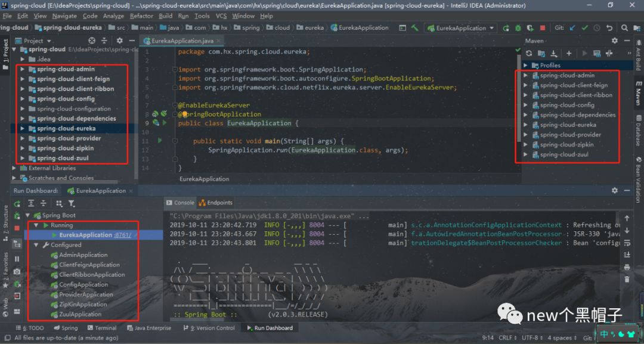Select spring-cloud-provider in Project tree
The height and width of the screenshot is (344, 644).
[x=69, y=138]
